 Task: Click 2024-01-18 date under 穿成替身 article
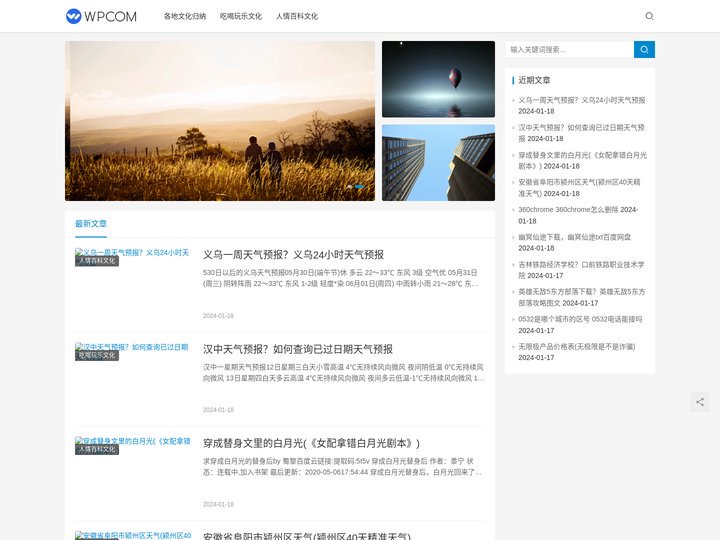click(218, 504)
